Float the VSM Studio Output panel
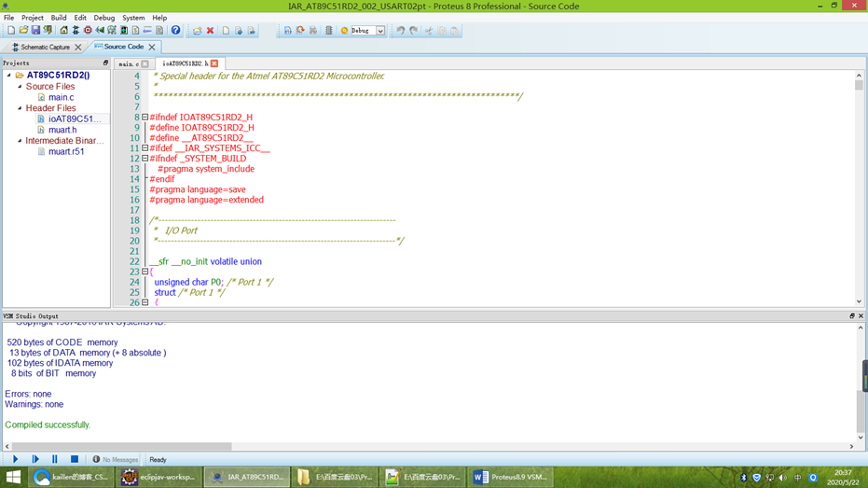Screen dimensions: 868x488 tap(852, 315)
